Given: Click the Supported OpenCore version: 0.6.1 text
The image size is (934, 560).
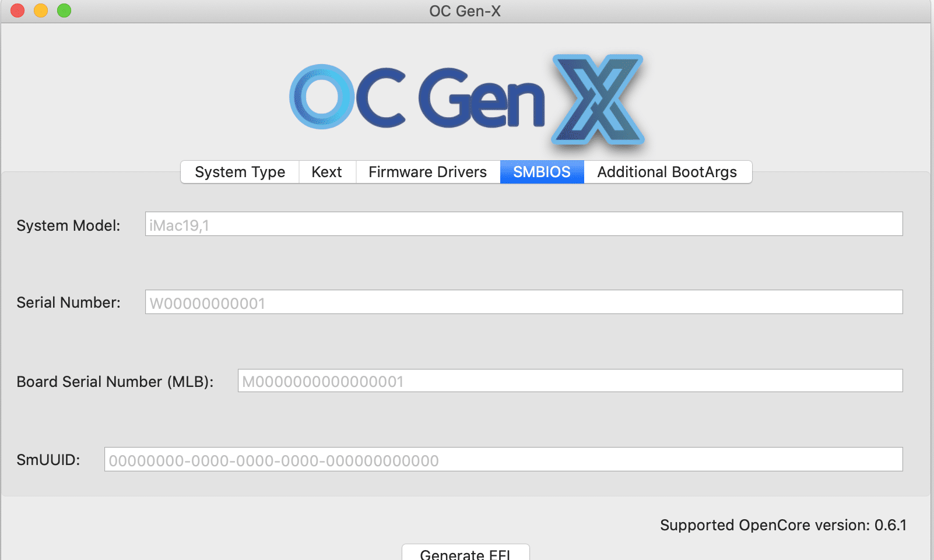Looking at the screenshot, I should click(783, 525).
